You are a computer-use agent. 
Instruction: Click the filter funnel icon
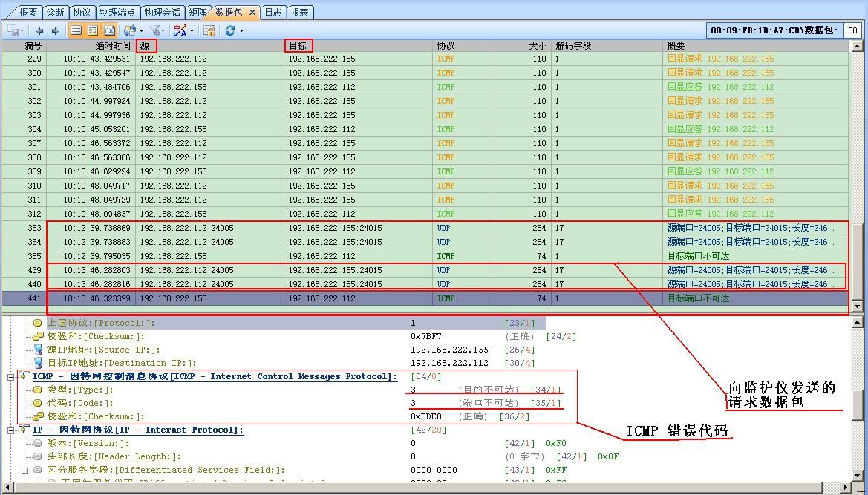click(155, 30)
